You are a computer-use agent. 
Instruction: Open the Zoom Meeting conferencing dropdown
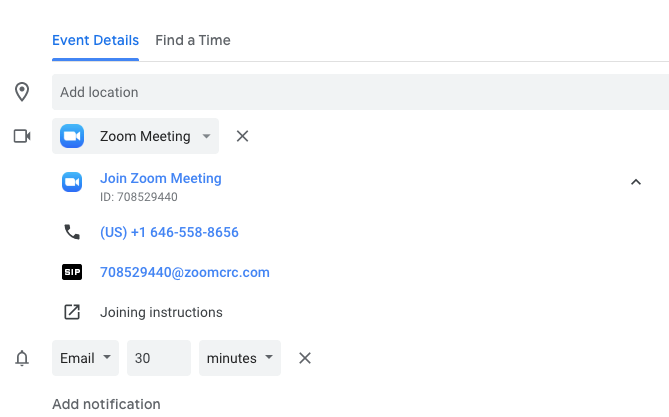(x=135, y=136)
